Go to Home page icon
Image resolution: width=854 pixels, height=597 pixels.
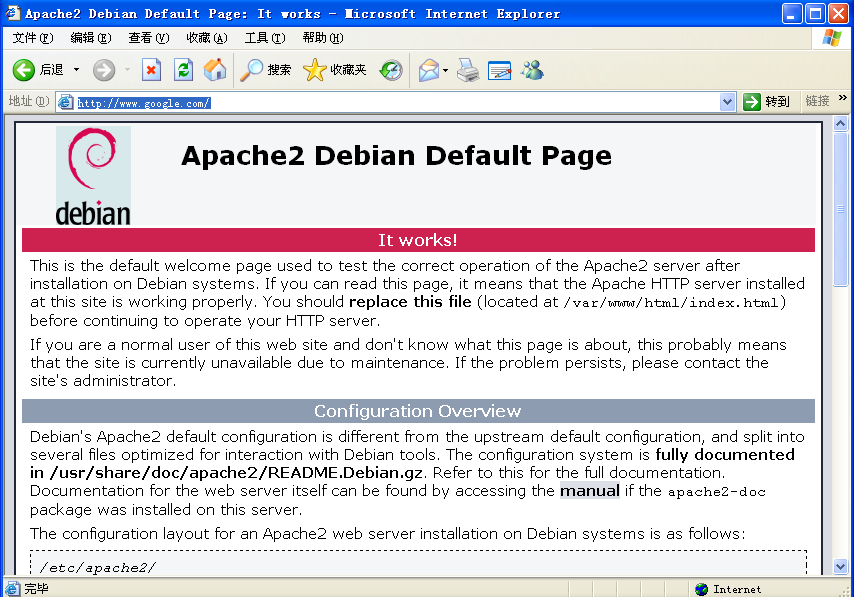(215, 70)
